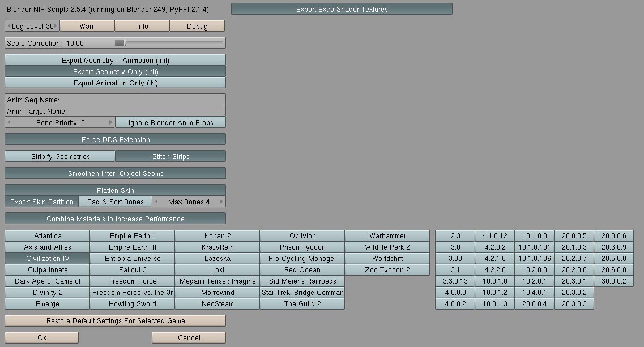Set log level to Warn
This screenshot has height=347, width=644.
click(87, 26)
